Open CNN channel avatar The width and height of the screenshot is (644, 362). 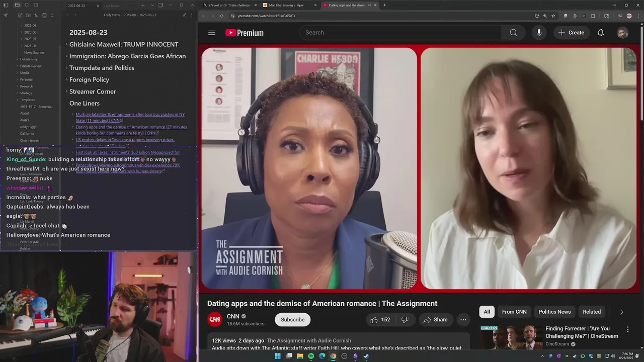tap(215, 319)
